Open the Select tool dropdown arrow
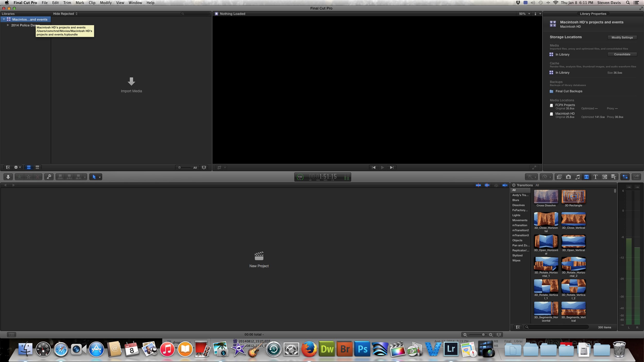Image resolution: width=644 pixels, height=362 pixels. tap(100, 177)
